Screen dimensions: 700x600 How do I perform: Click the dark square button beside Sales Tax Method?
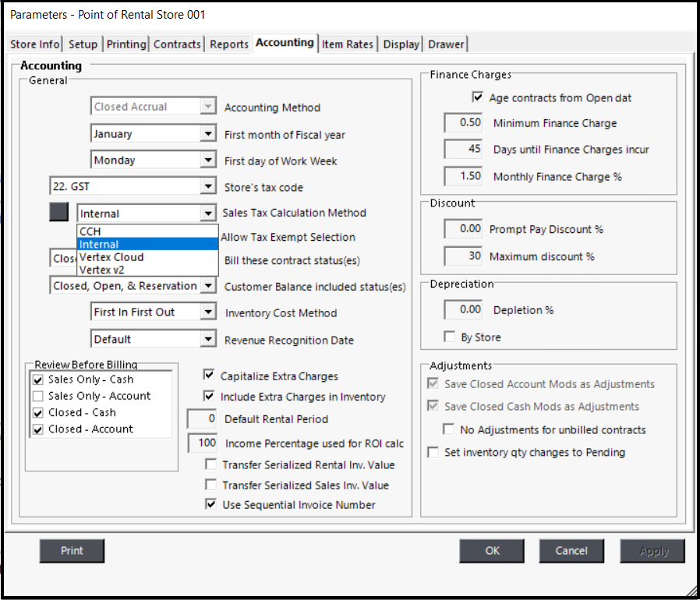coord(58,212)
